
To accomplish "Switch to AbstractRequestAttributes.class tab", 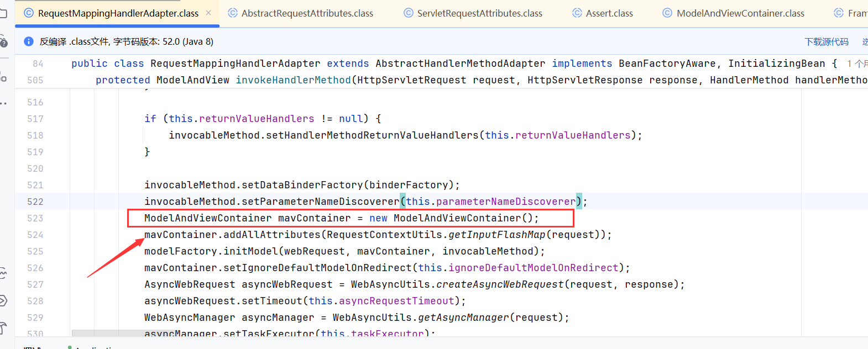I will (x=307, y=13).
